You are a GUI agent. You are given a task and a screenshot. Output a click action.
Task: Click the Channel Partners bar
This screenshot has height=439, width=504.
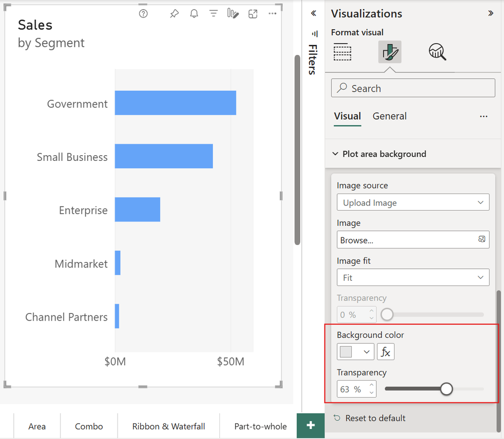117,316
